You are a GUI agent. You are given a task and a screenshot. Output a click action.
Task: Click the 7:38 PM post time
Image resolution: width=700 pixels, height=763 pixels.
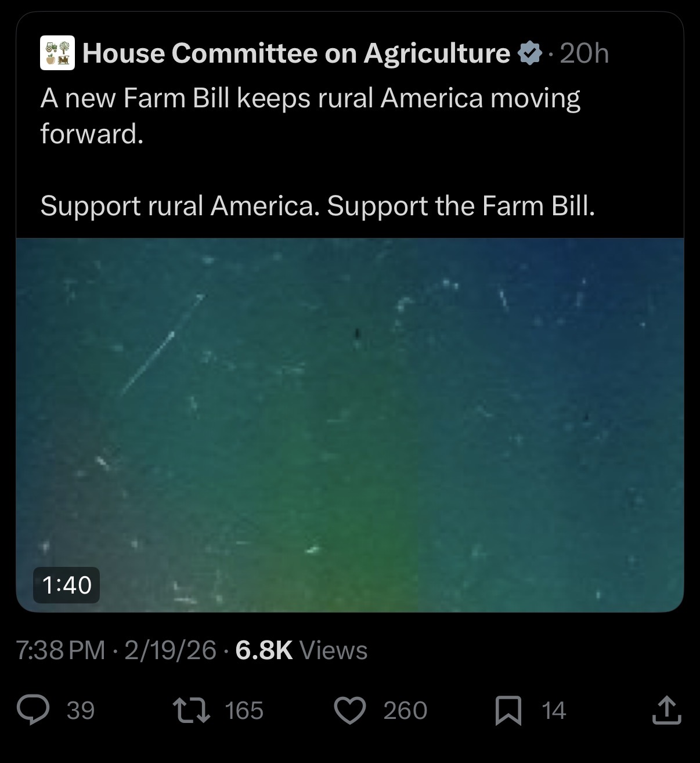point(61,650)
